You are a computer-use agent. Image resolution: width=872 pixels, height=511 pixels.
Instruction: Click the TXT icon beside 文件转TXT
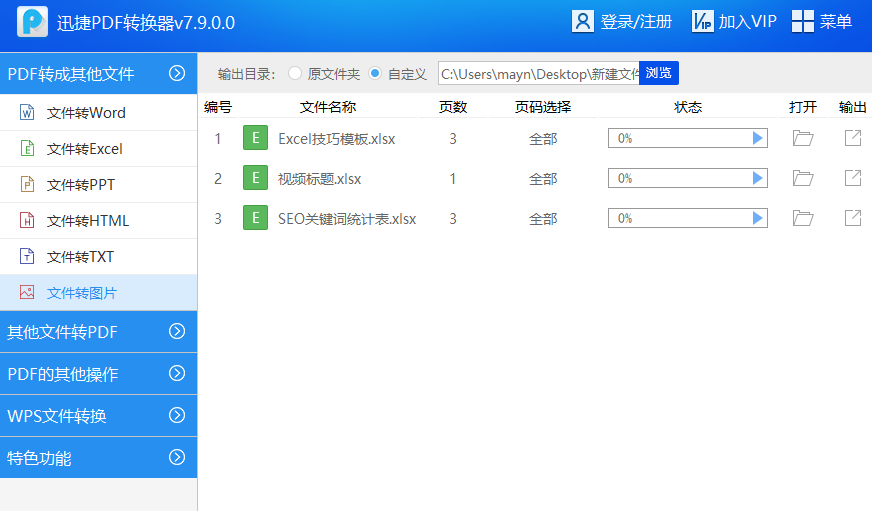(27, 256)
